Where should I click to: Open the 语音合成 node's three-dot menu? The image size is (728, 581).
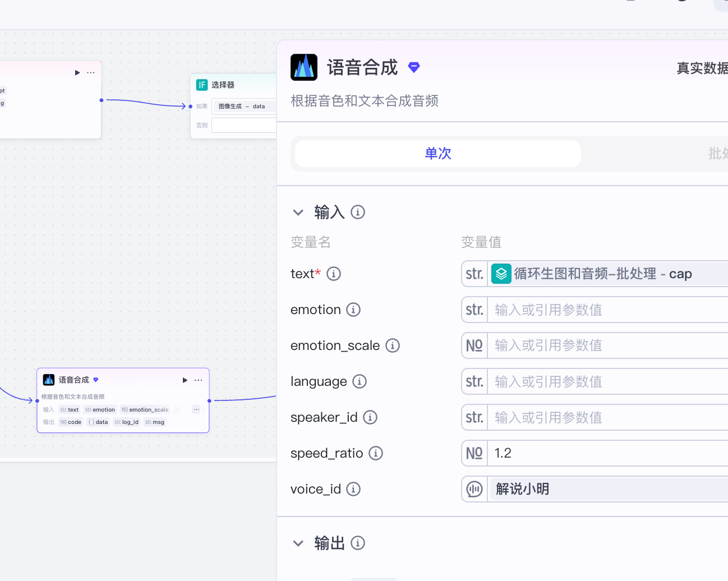(x=199, y=380)
